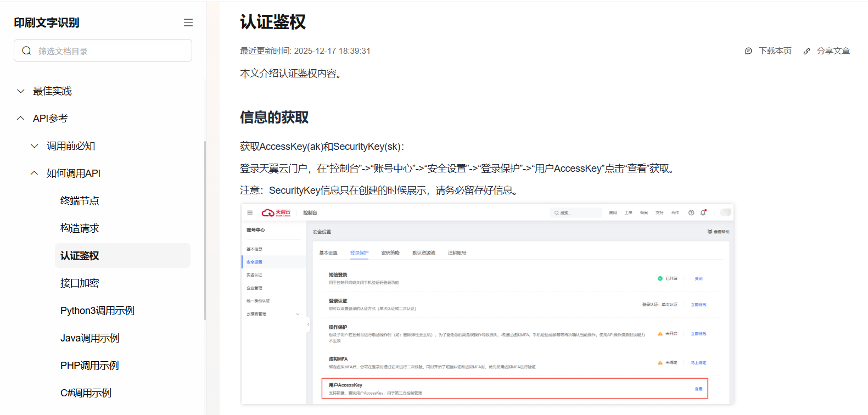Click the 信息的获取 section heading

pos(275,117)
